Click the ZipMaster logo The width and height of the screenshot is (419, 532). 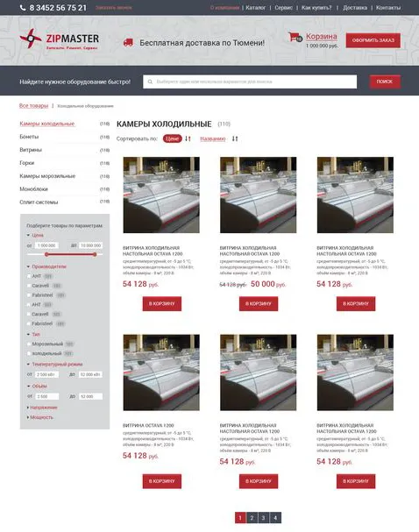[60, 39]
